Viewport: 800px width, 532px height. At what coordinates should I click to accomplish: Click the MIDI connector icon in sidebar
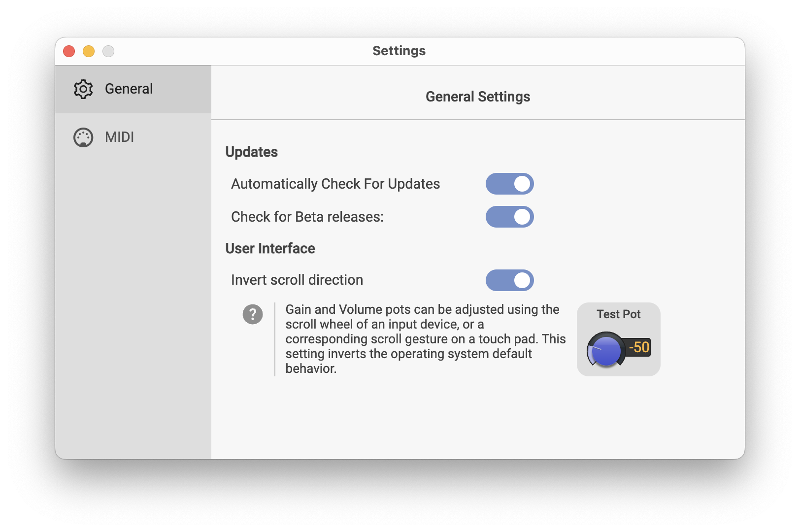pyautogui.click(x=83, y=137)
